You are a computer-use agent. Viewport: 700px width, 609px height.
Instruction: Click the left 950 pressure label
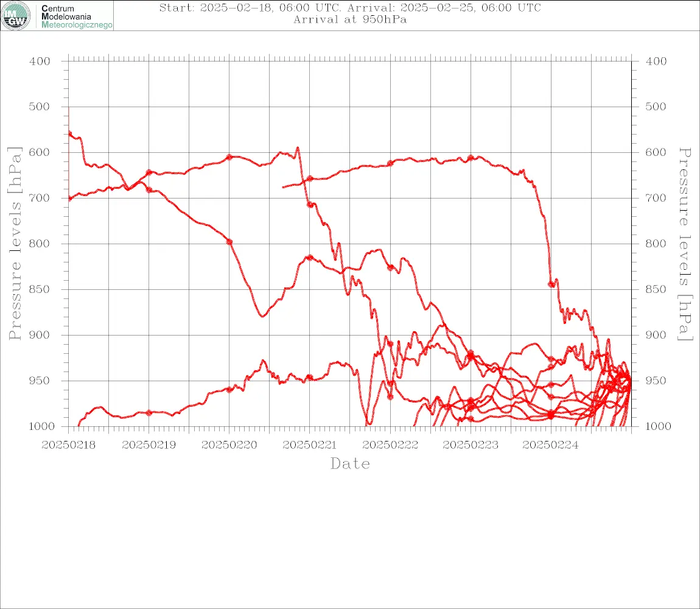tap(40, 381)
